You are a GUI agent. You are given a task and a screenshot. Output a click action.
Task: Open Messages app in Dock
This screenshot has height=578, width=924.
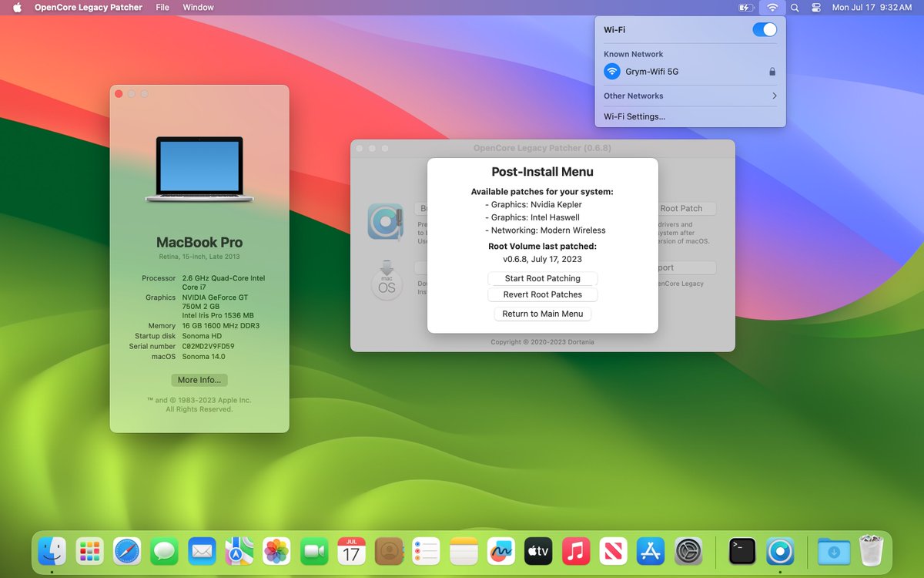[x=164, y=551]
